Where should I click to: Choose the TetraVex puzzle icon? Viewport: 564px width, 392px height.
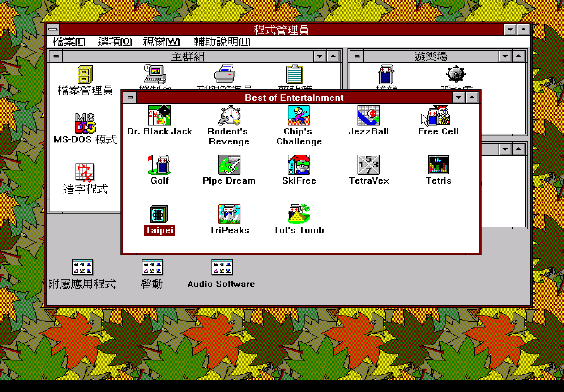pyautogui.click(x=369, y=164)
